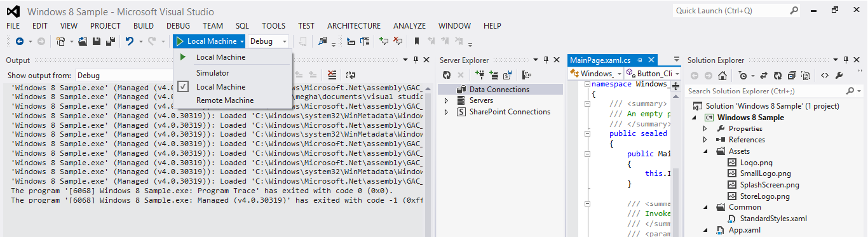Click the Connect to Database icon
Screen dimensions: 868x237
[x=479, y=75]
